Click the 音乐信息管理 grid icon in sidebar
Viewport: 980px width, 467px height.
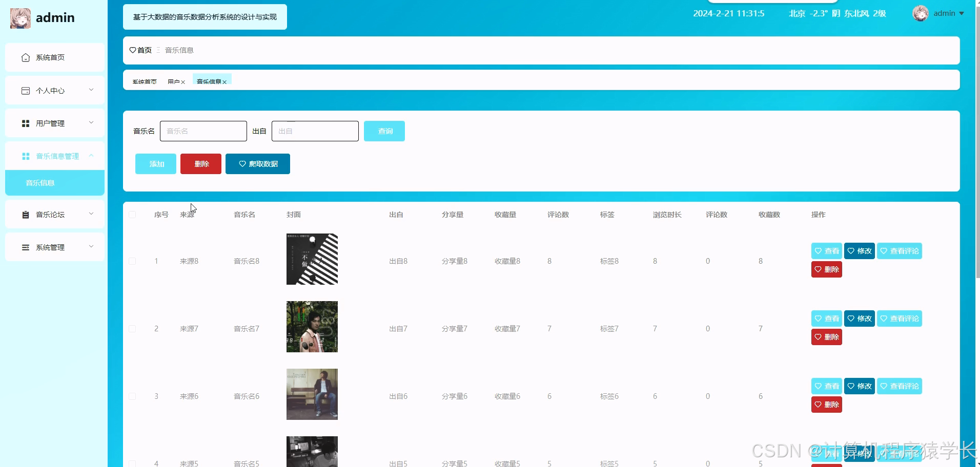[x=26, y=156]
